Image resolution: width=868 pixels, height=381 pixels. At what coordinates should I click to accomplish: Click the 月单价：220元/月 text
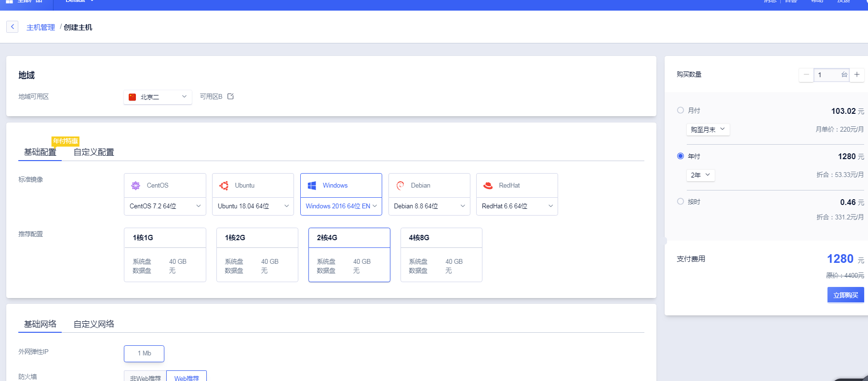coord(840,129)
